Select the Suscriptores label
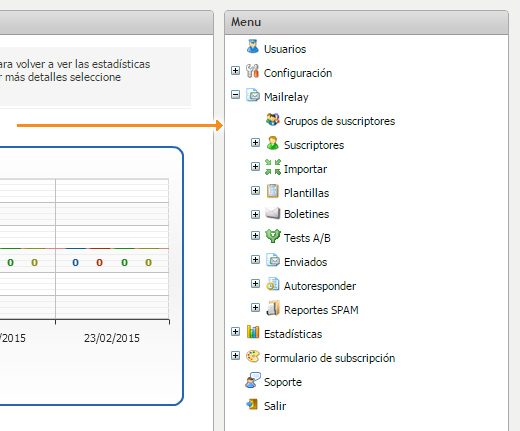Screen dimensions: 520x431 click(x=314, y=145)
